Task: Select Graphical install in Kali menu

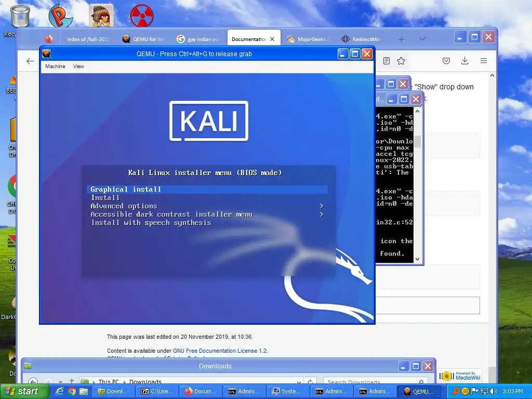Action: point(207,189)
